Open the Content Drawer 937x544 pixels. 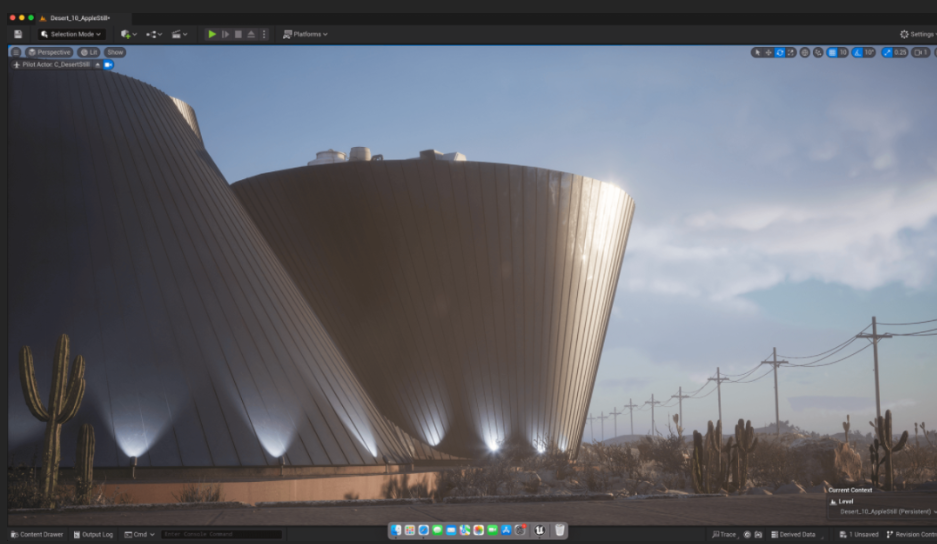[x=36, y=534]
